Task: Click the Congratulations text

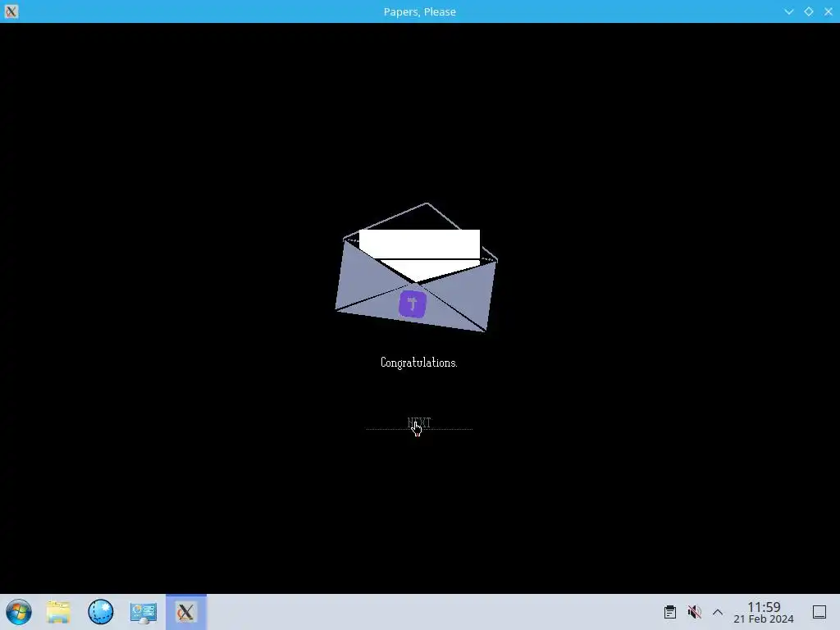Action: point(419,363)
